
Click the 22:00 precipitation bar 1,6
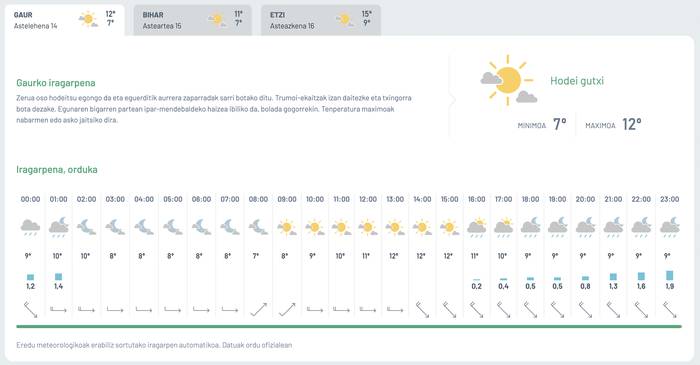click(x=641, y=276)
